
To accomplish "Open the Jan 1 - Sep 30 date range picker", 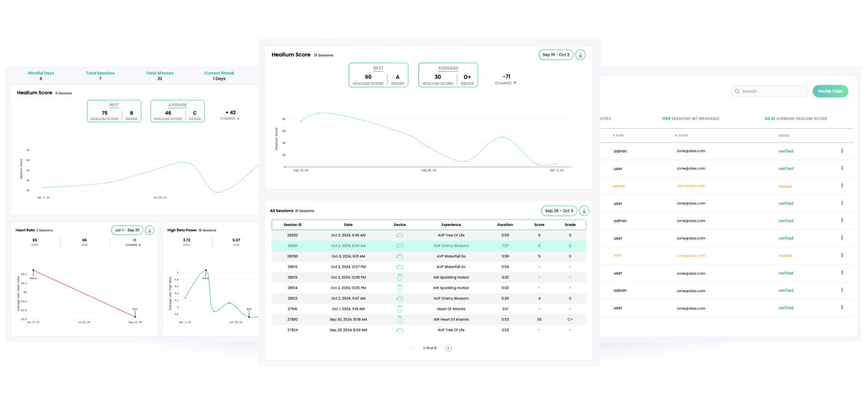I will click(127, 230).
